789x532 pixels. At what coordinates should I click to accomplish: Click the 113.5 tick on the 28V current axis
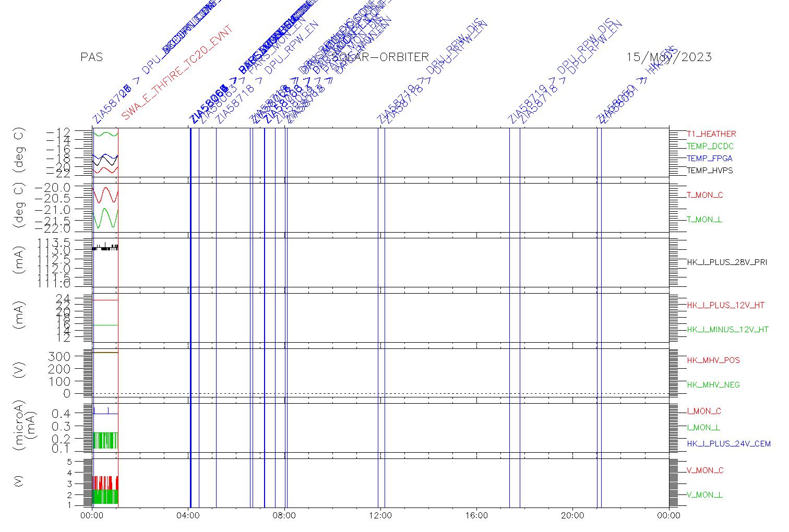click(55, 243)
